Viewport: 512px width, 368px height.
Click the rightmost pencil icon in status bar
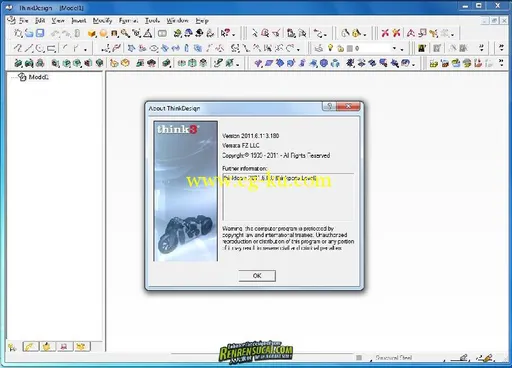tap(486, 358)
